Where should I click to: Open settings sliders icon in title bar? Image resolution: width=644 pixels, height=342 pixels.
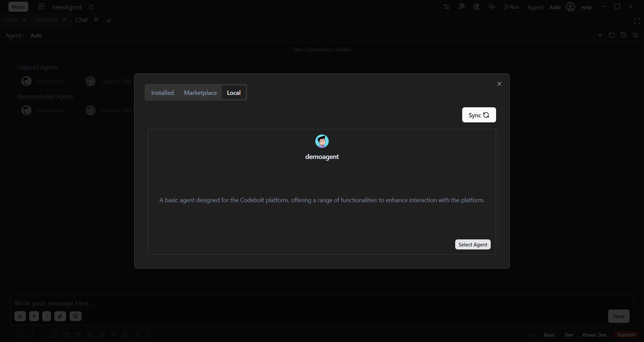tap(446, 7)
